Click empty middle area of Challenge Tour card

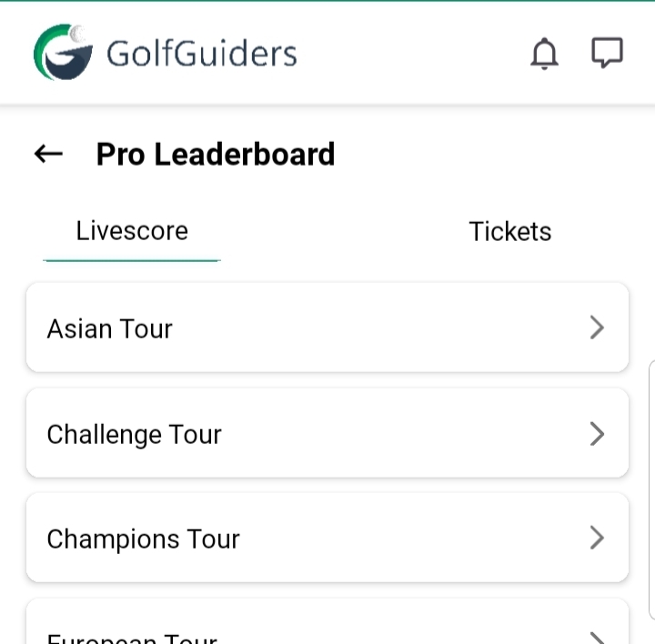point(400,434)
